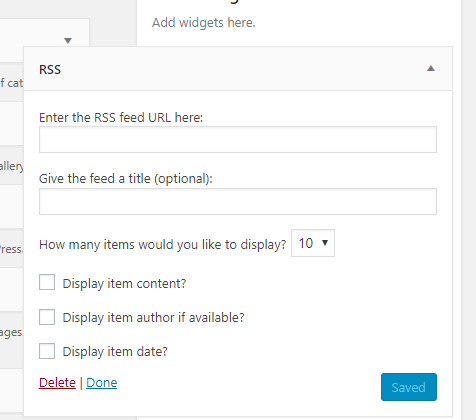The image size is (476, 420).
Task: Click the 'How many items' question label
Action: tap(163, 245)
